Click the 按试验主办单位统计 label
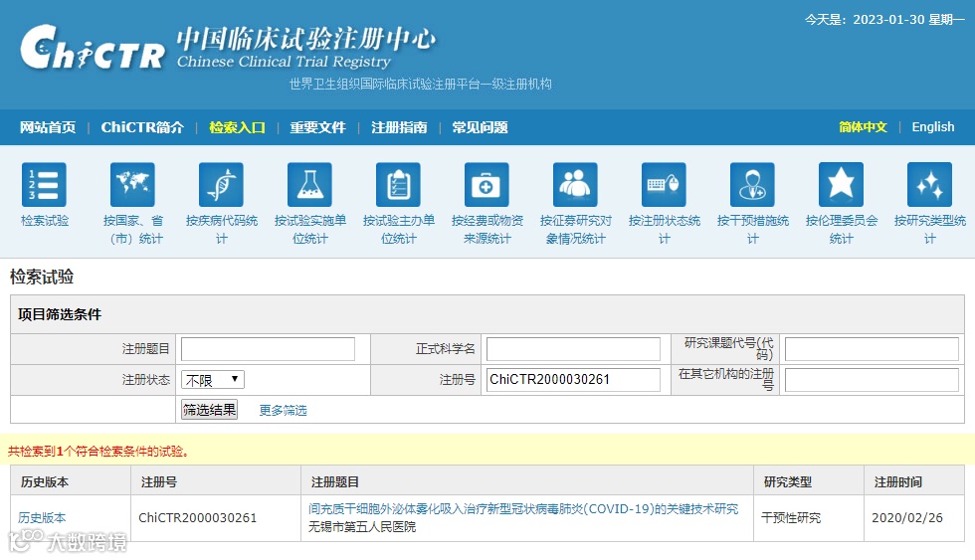This screenshot has height=560, width=975. (x=399, y=230)
